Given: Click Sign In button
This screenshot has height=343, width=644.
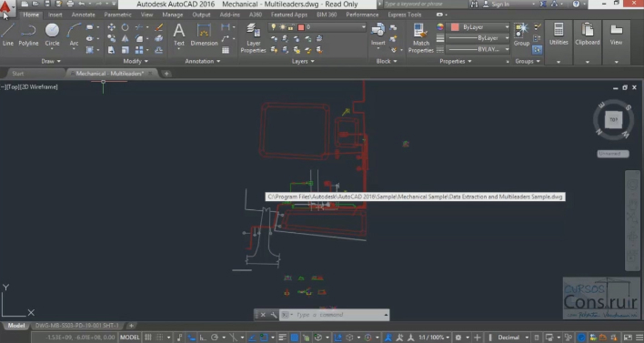Looking at the screenshot, I should pyautogui.click(x=500, y=5).
